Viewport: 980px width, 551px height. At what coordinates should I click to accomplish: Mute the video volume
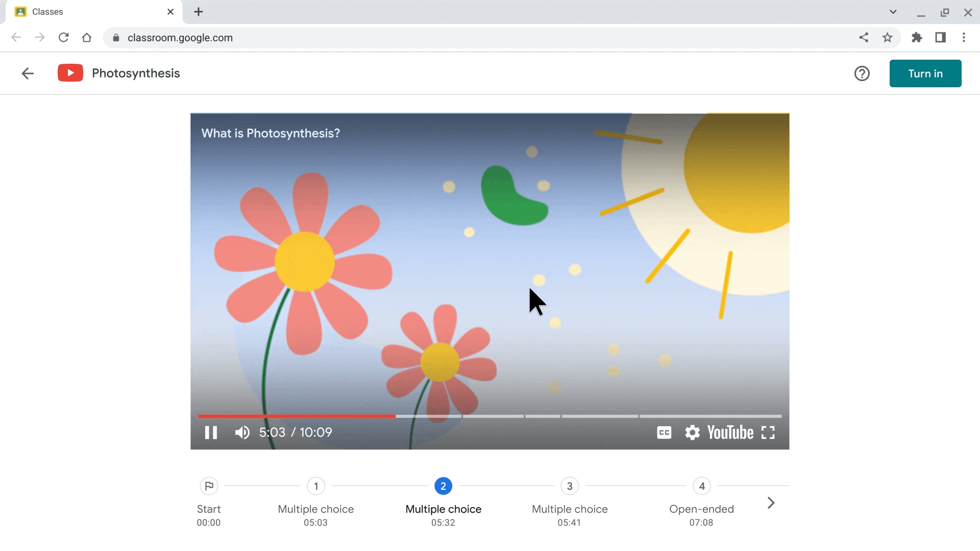click(242, 432)
